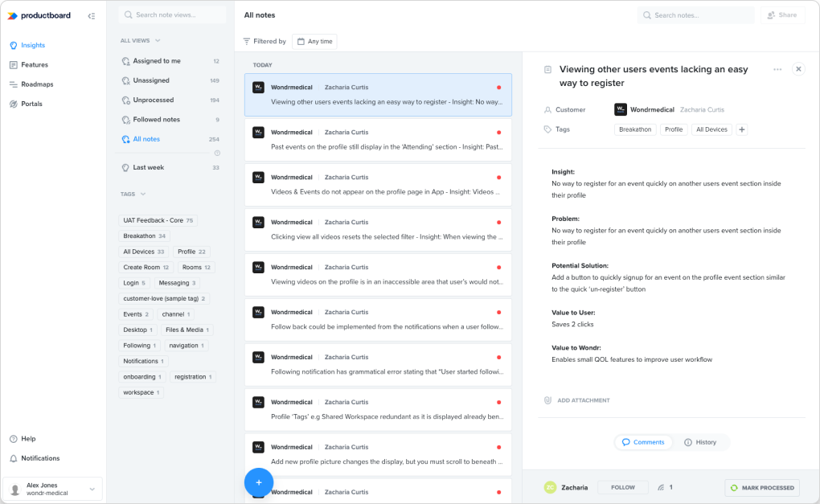This screenshot has width=820, height=504.
Task: Open the note's three-dot options menu
Action: [x=777, y=69]
